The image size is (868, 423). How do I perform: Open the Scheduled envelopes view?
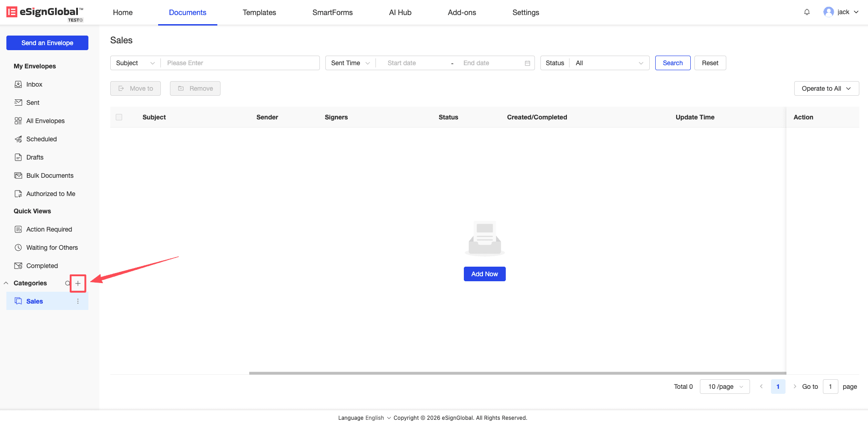41,139
